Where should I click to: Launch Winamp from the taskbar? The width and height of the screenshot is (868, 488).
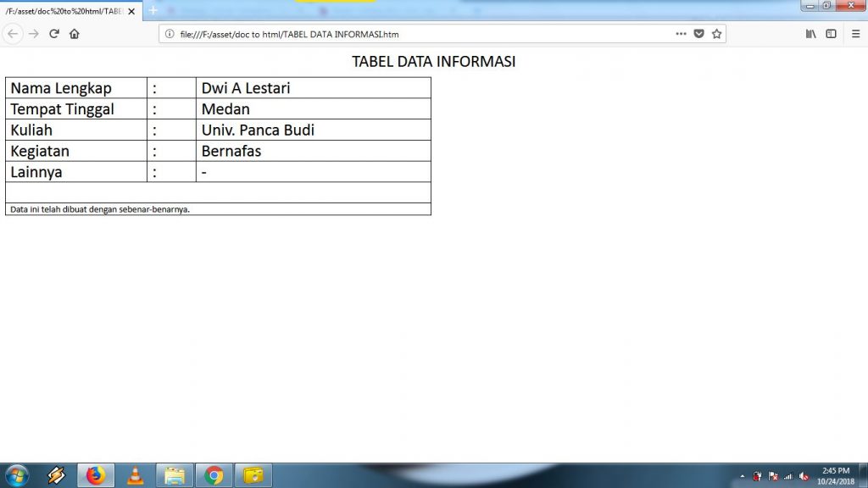coord(56,475)
